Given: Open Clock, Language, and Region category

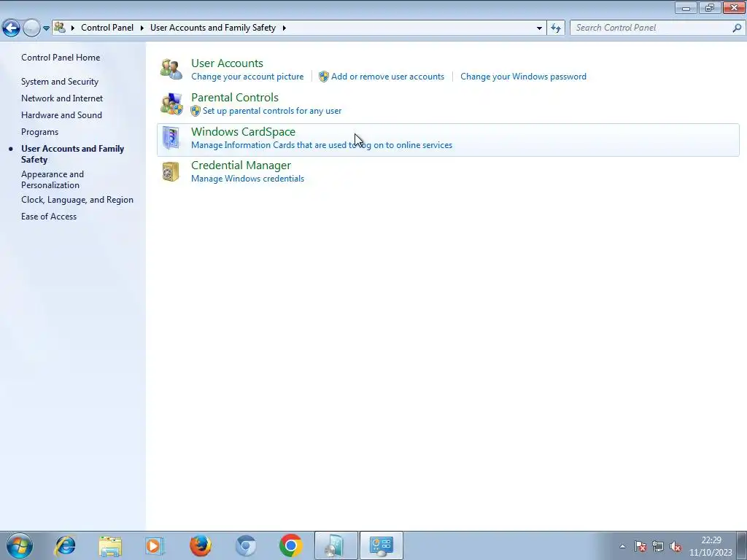Looking at the screenshot, I should (x=77, y=200).
